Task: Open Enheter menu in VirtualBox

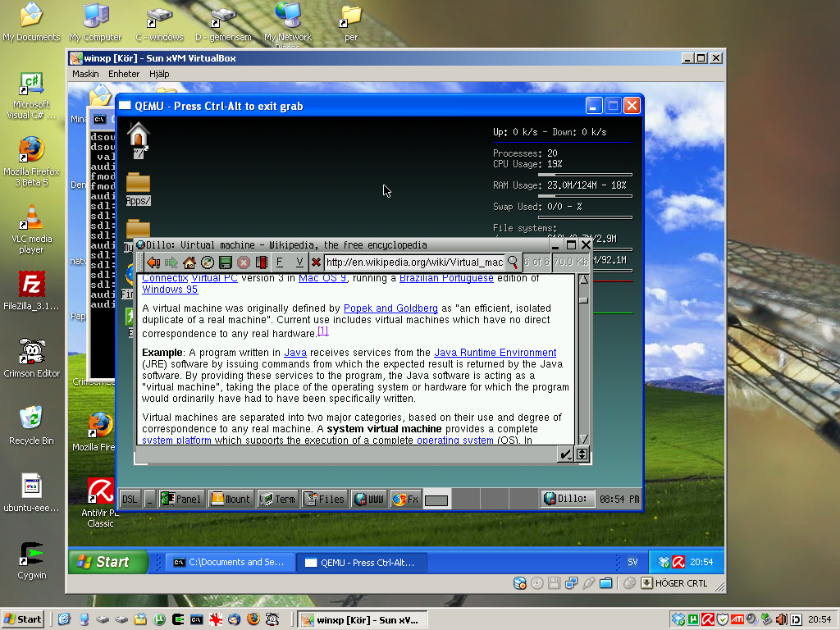Action: tap(124, 74)
